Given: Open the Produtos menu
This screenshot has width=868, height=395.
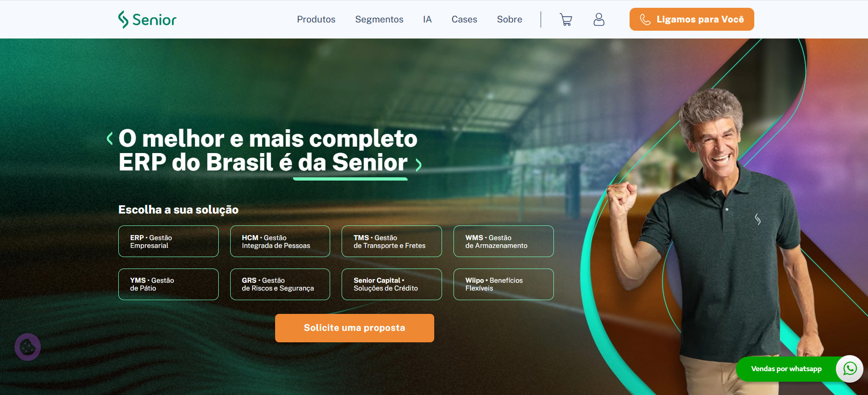Looking at the screenshot, I should [316, 19].
